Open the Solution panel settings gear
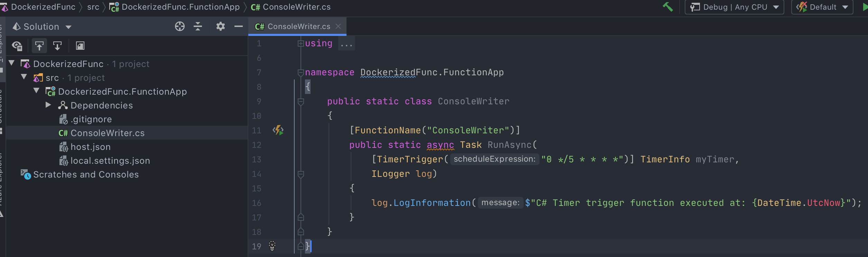 pos(221,26)
